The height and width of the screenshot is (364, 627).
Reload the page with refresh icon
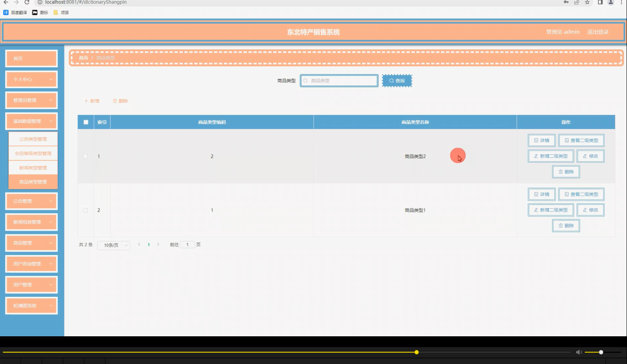click(x=27, y=2)
